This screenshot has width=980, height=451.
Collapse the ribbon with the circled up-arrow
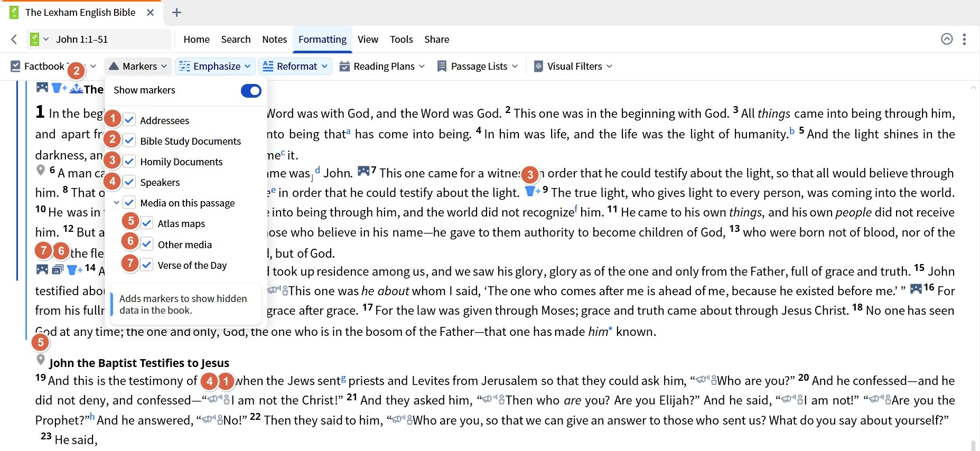(947, 39)
